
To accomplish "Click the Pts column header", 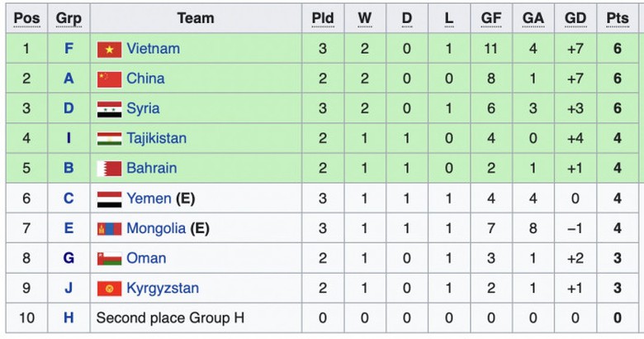I will tap(617, 18).
